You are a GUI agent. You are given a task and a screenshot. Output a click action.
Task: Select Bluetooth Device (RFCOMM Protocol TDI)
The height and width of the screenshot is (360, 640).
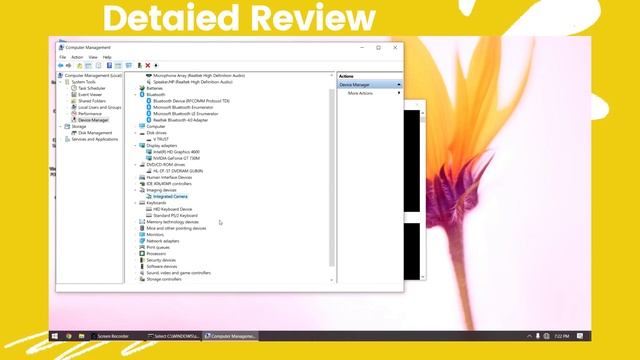point(191,101)
